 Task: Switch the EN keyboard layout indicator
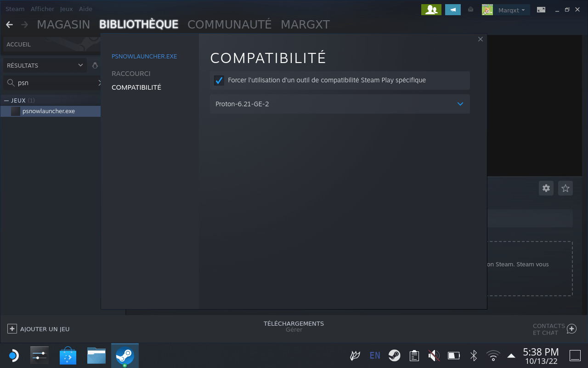tap(375, 356)
